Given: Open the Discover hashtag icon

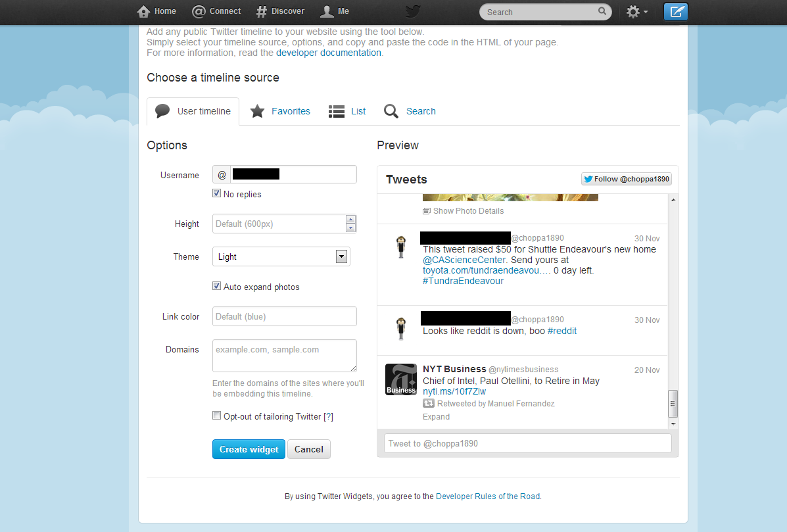Looking at the screenshot, I should (262, 12).
